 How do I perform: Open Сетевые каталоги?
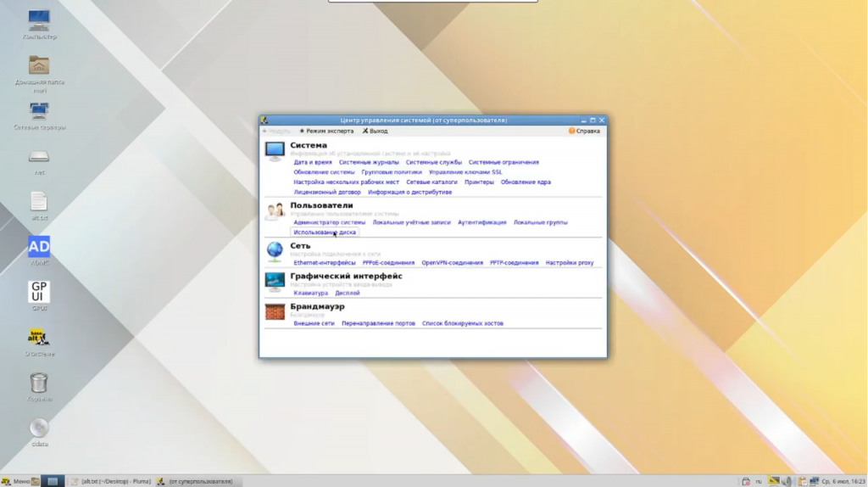(x=431, y=182)
